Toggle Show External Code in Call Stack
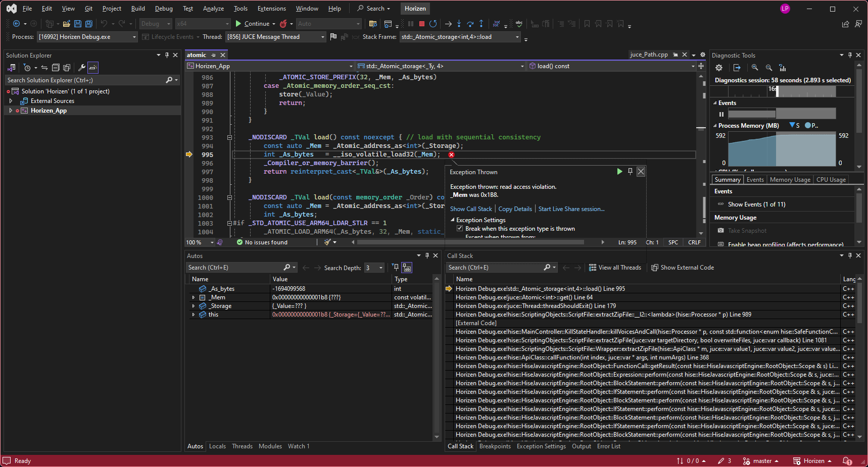This screenshot has height=467, width=868. (682, 268)
